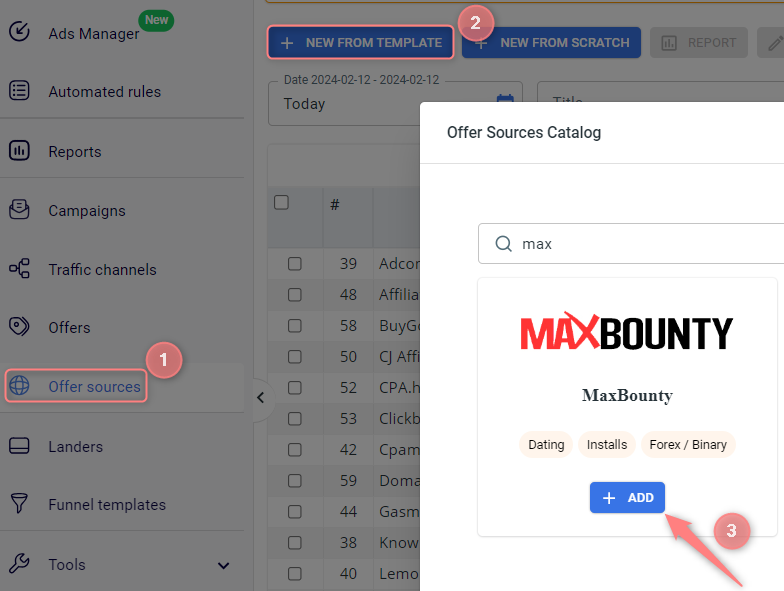Go to Reports page

74,152
